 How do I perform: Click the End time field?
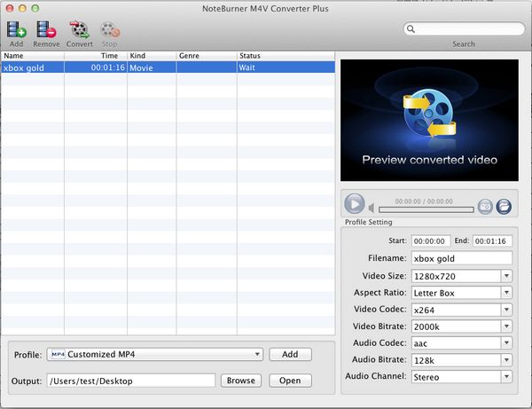492,241
